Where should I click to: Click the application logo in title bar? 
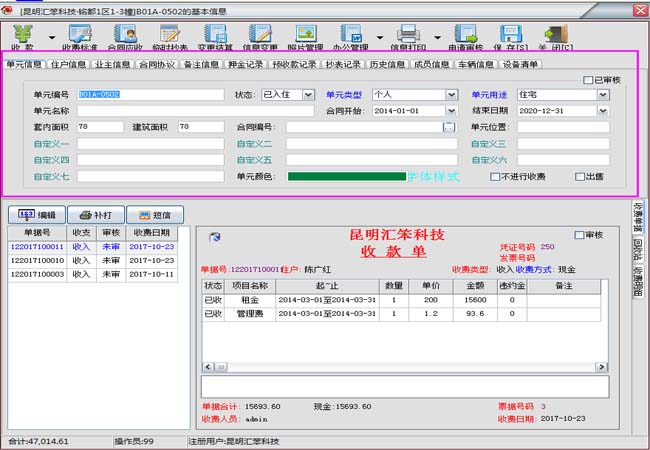(7, 10)
